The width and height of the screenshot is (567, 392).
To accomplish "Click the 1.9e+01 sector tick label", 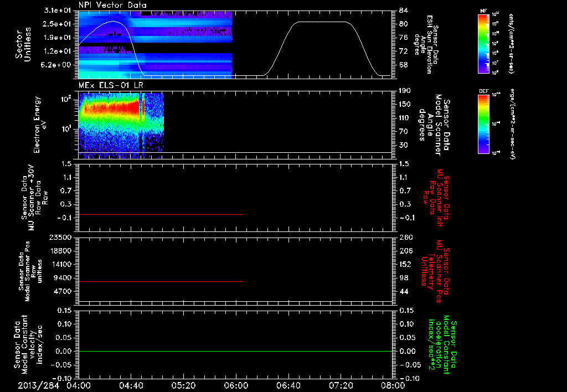I will pos(58,38).
